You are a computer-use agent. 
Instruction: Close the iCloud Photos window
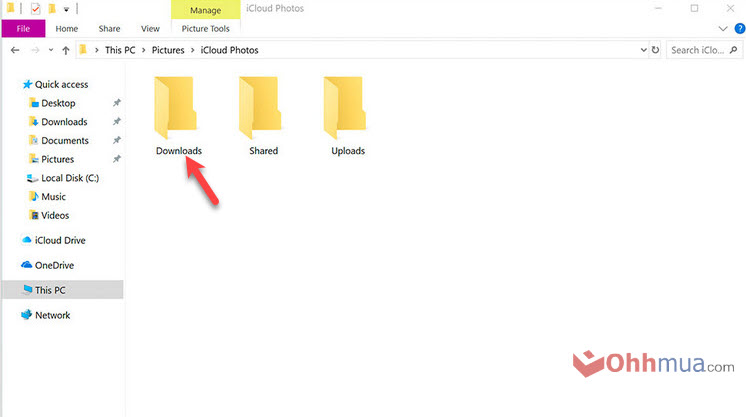pyautogui.click(x=730, y=9)
